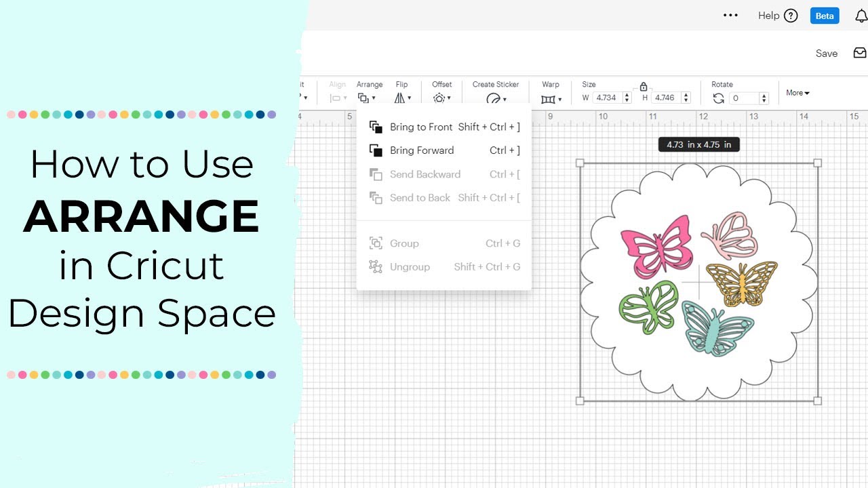Click the Width stepper arrows
Viewport: 868px width, 488px height.
click(x=627, y=98)
